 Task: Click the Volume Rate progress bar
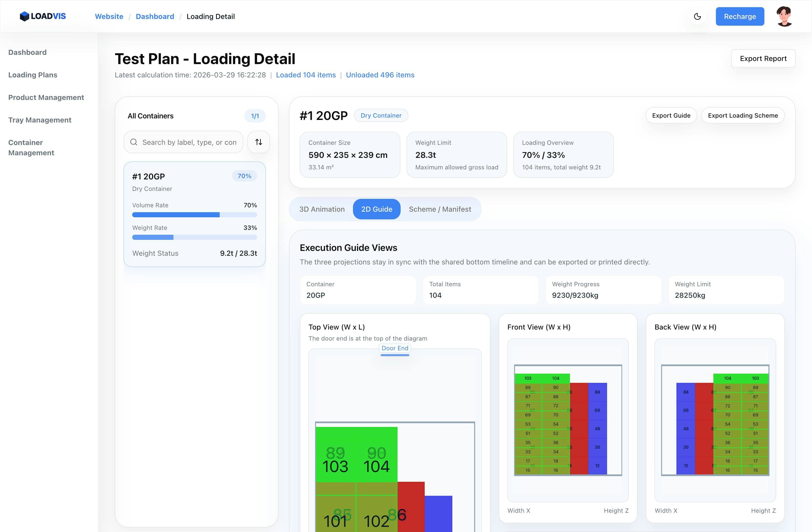point(194,215)
